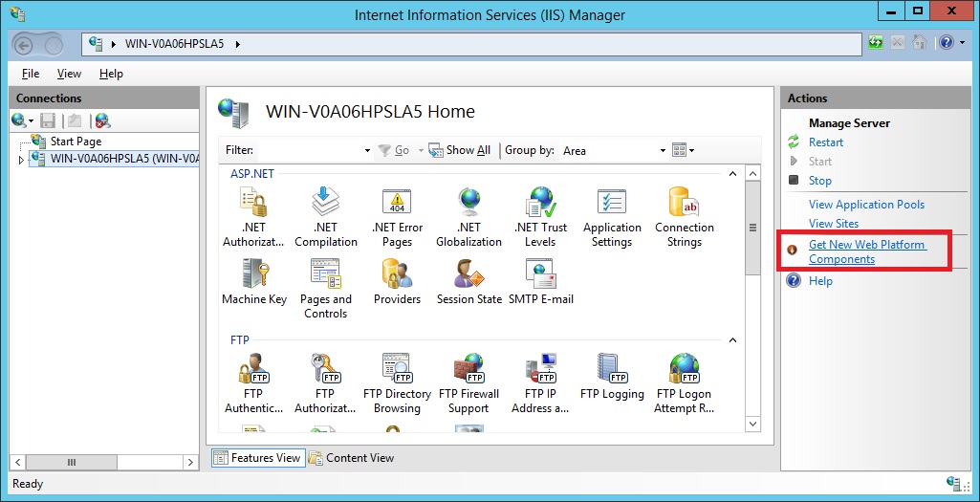980x502 pixels.
Task: Open the FTP IP Address restrictions feature
Action: [540, 383]
